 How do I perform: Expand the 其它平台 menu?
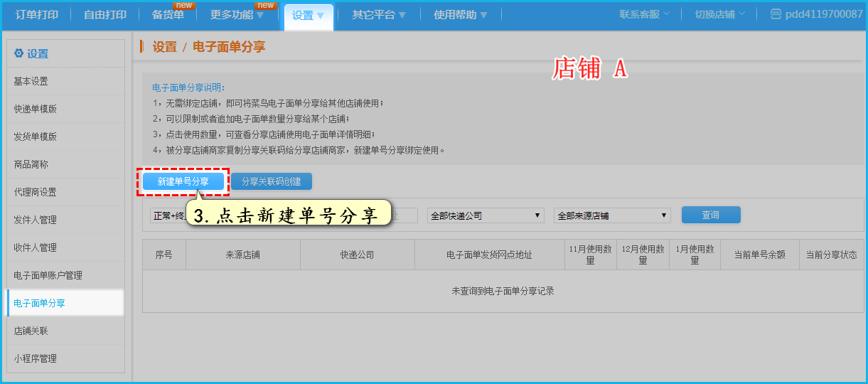click(x=379, y=15)
